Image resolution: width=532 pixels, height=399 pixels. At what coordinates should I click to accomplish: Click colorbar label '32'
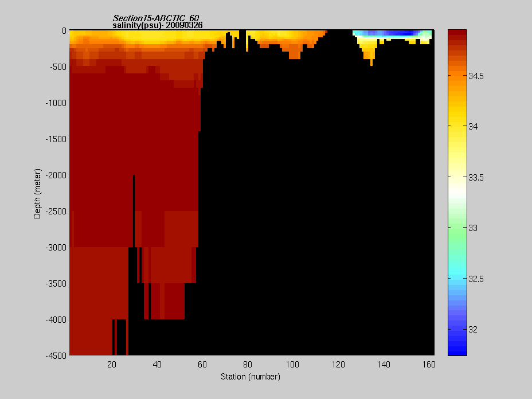click(x=473, y=330)
